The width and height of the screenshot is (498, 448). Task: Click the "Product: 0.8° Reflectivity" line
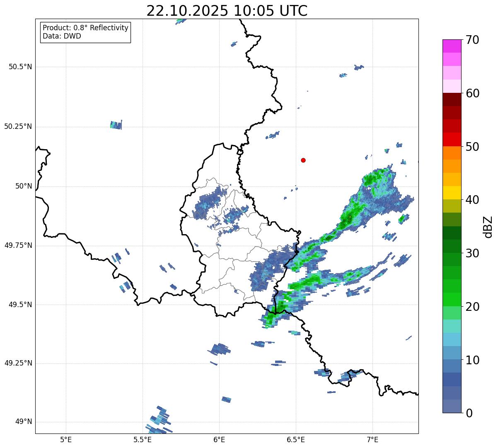(x=86, y=28)
